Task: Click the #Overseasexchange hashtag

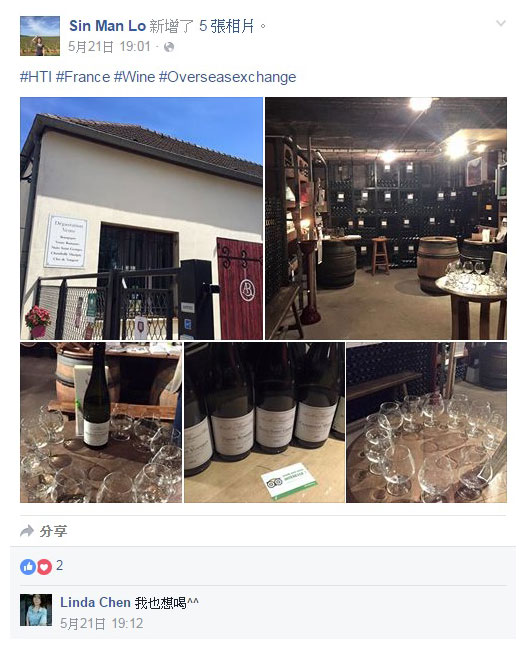Action: tap(227, 77)
